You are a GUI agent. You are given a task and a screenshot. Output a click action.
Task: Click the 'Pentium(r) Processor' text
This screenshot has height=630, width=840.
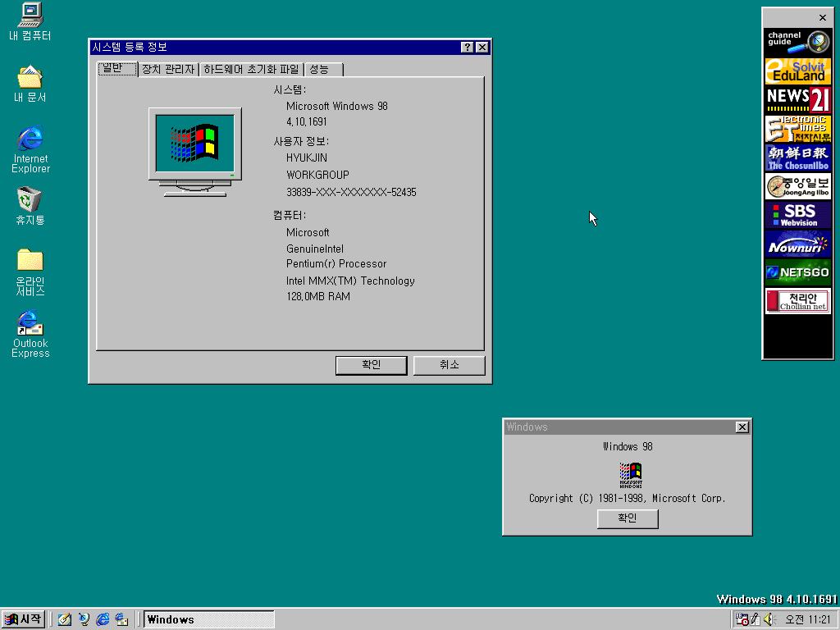336,263
